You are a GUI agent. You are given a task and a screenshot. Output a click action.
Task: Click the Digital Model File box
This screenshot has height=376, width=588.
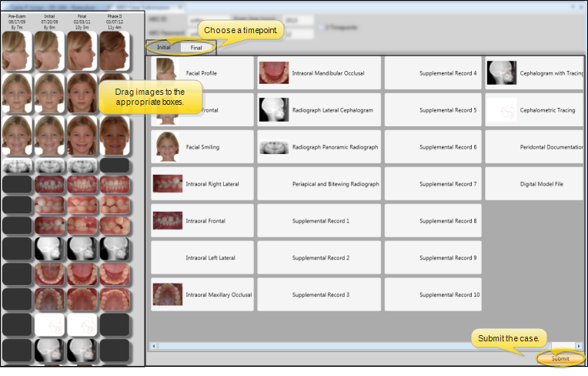535,184
